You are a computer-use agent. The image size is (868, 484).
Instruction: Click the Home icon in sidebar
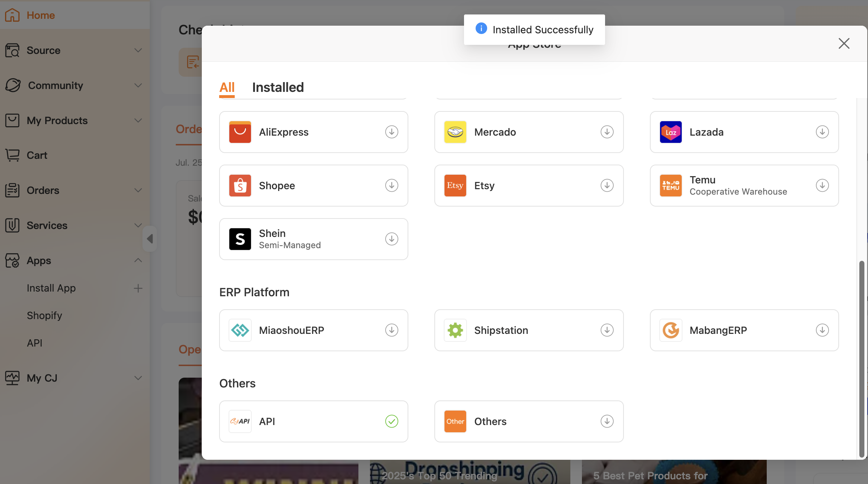pyautogui.click(x=13, y=15)
